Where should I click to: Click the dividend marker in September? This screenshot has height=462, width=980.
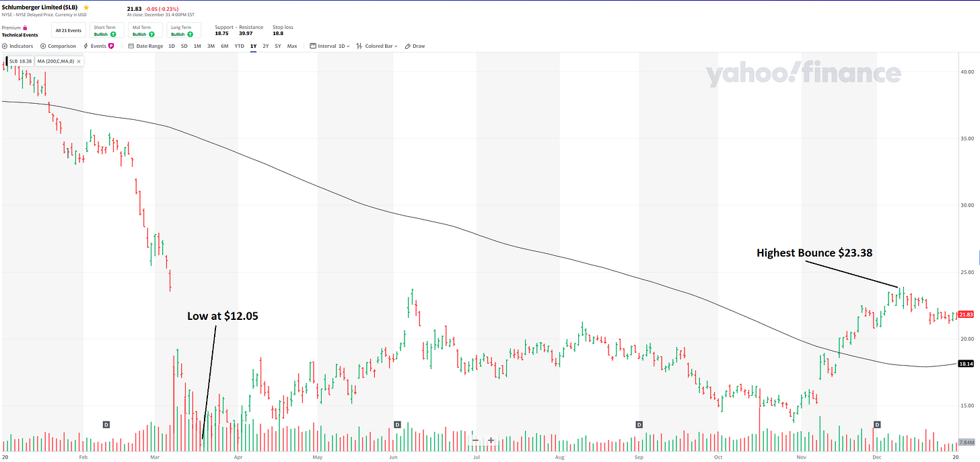click(x=639, y=424)
